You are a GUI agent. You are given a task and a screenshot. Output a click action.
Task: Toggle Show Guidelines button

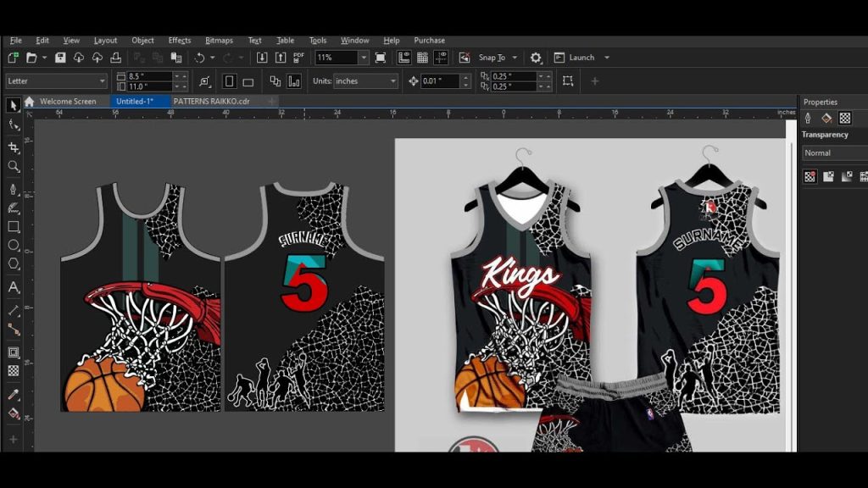pyautogui.click(x=441, y=58)
